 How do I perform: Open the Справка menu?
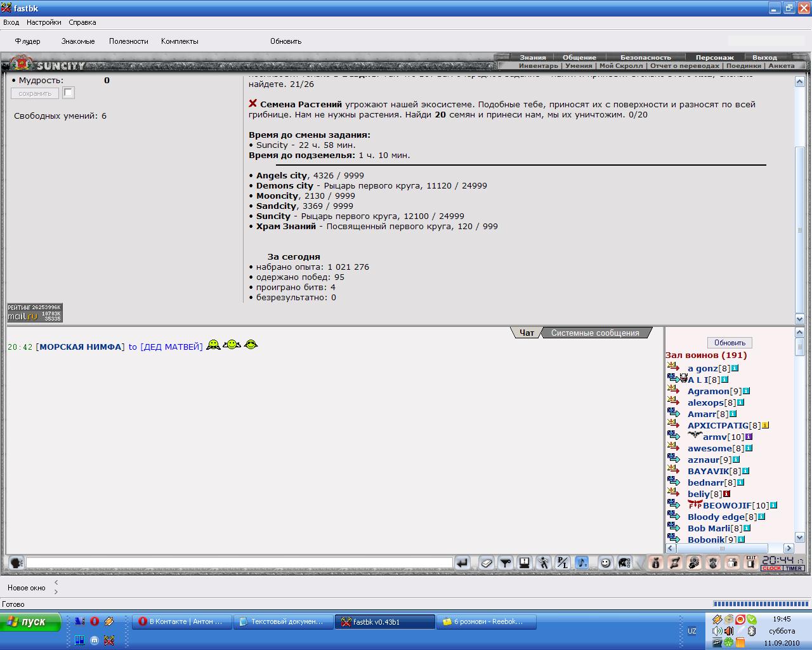point(82,22)
